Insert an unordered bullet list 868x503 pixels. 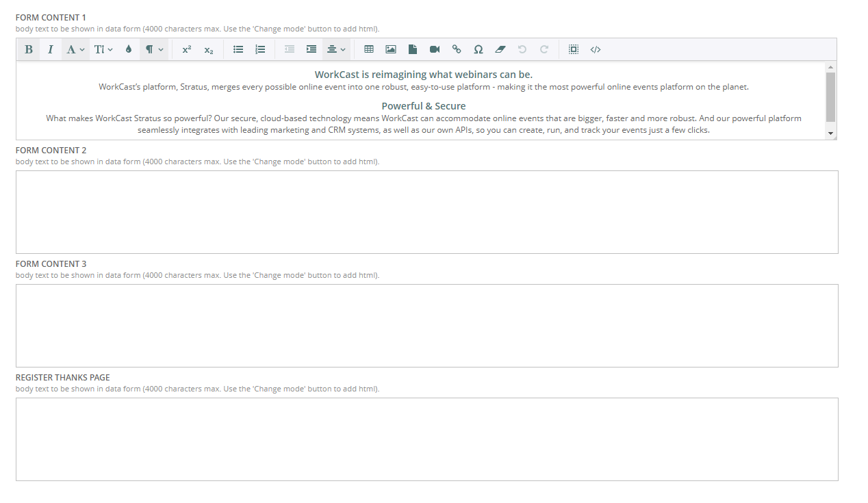[x=238, y=49]
